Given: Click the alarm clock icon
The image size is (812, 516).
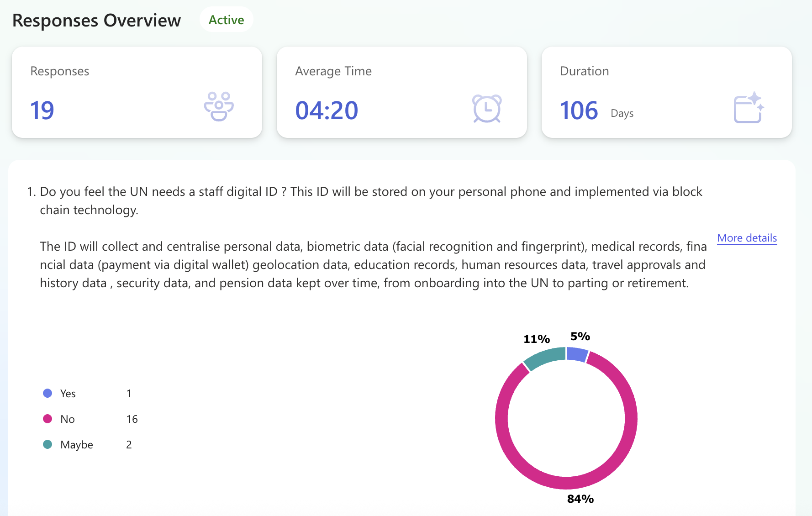Looking at the screenshot, I should click(487, 109).
